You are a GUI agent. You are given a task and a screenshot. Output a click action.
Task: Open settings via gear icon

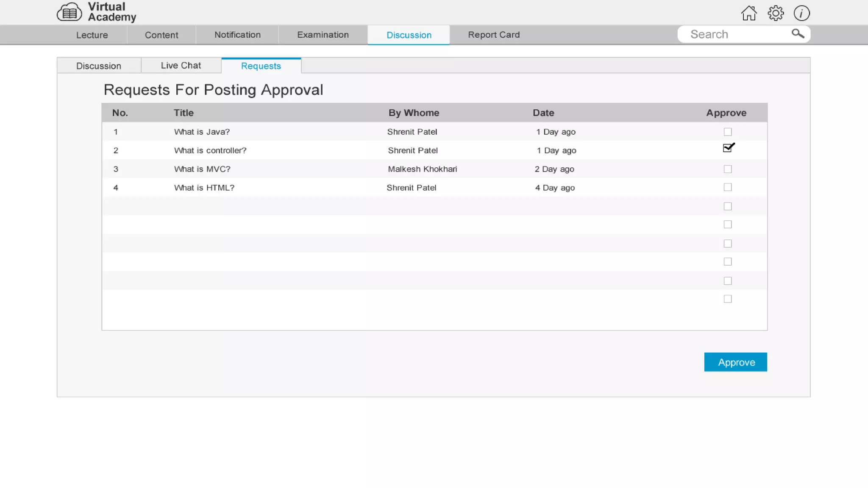[776, 13]
